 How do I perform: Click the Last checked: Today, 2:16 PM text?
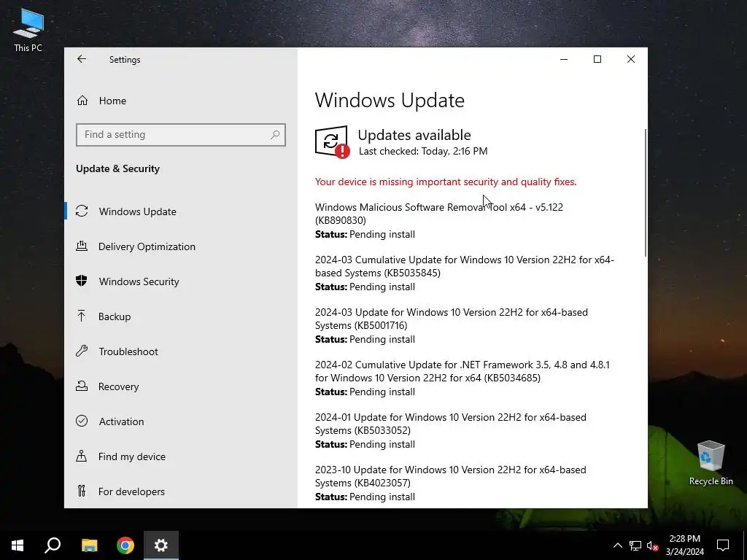[x=423, y=152]
